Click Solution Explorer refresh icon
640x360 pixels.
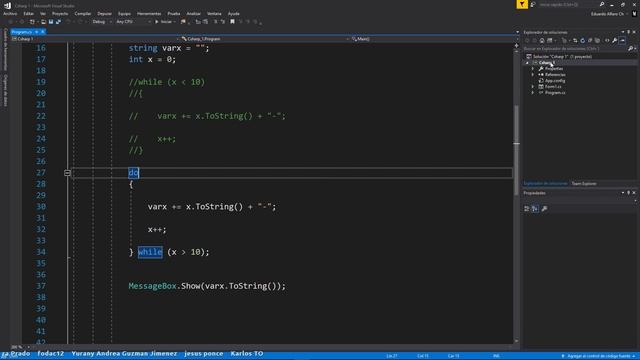582,40
